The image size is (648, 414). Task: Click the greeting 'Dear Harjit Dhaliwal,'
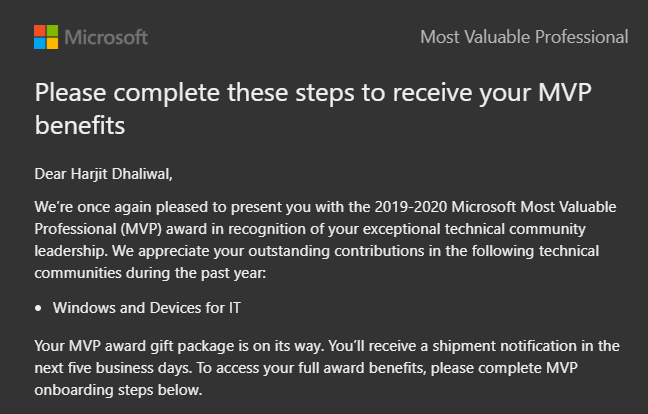(x=103, y=174)
